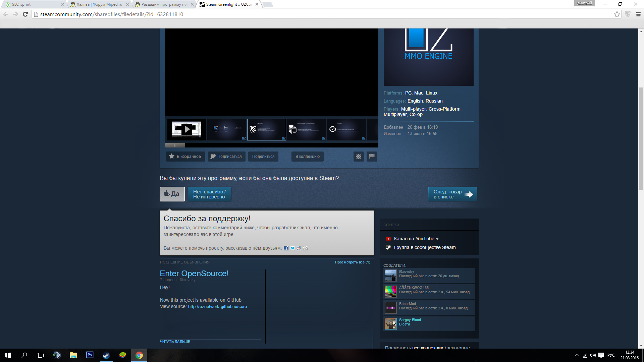The image size is (644, 362).
Task: Bookmark page with the address bar star
Action: (617, 14)
